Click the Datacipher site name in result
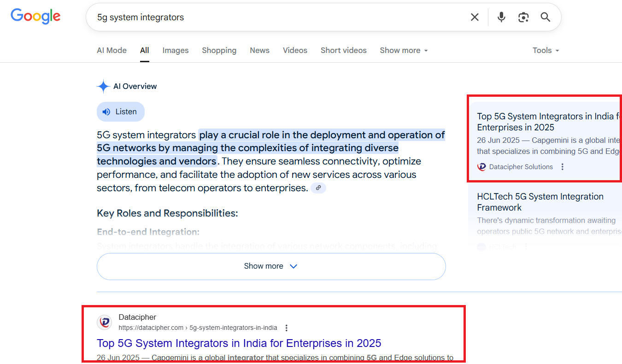The width and height of the screenshot is (622, 364). pyautogui.click(x=137, y=317)
